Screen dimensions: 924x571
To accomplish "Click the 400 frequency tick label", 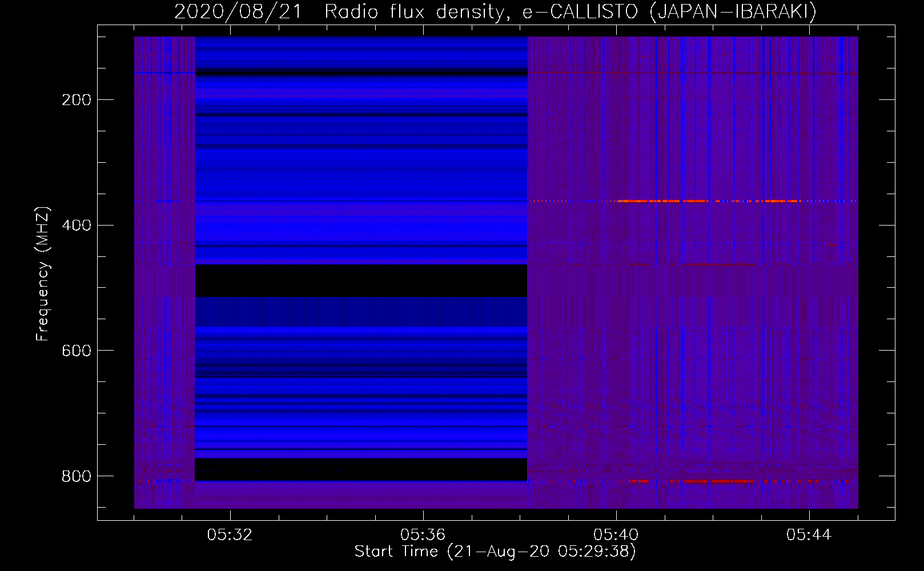I will click(x=77, y=226).
